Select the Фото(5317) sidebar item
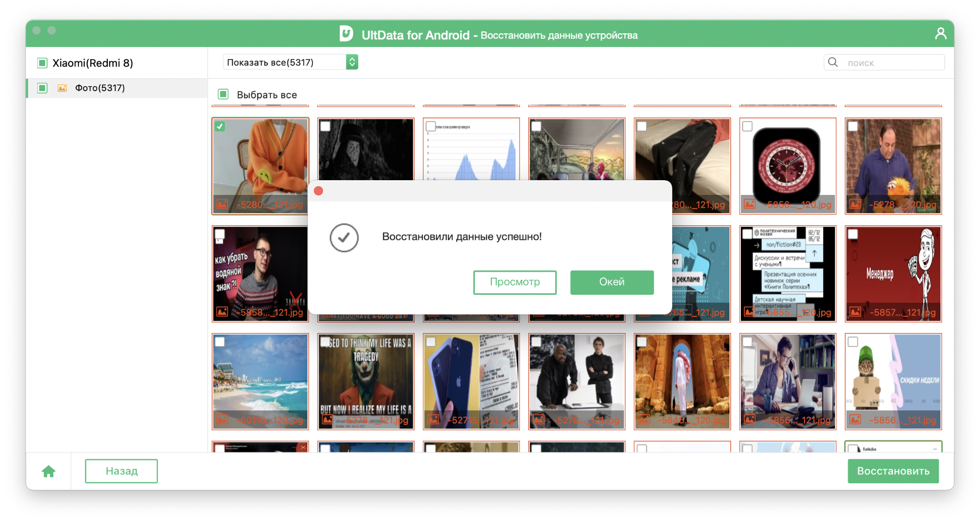Screen dimensions: 980x522 pos(117,88)
